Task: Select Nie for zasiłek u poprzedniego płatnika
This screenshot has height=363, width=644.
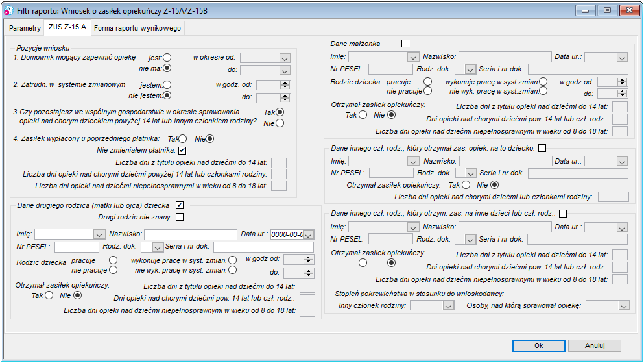Action: pyautogui.click(x=210, y=139)
